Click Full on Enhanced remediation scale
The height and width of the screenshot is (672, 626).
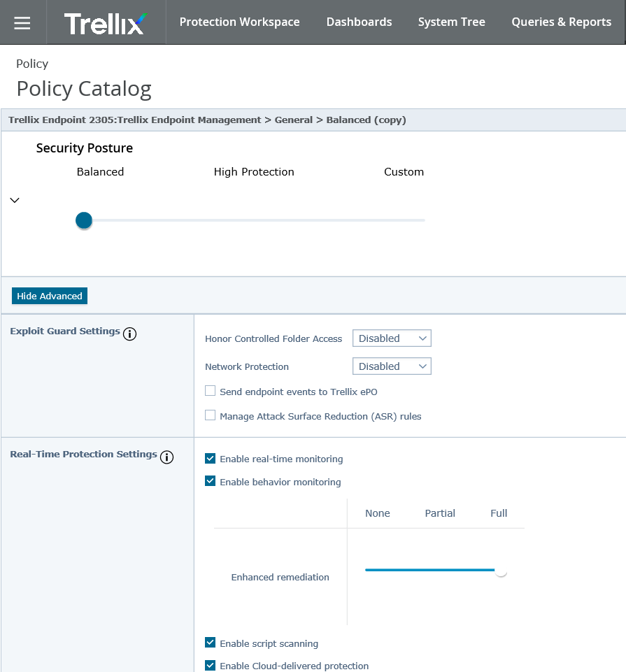coord(499,513)
